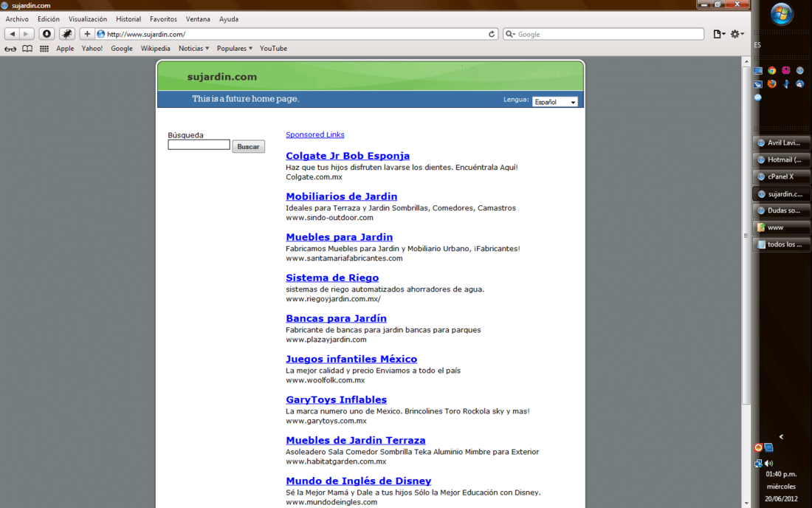Open Top Sites grid icon
Viewport: 812px width, 508px height.
pyautogui.click(x=44, y=49)
